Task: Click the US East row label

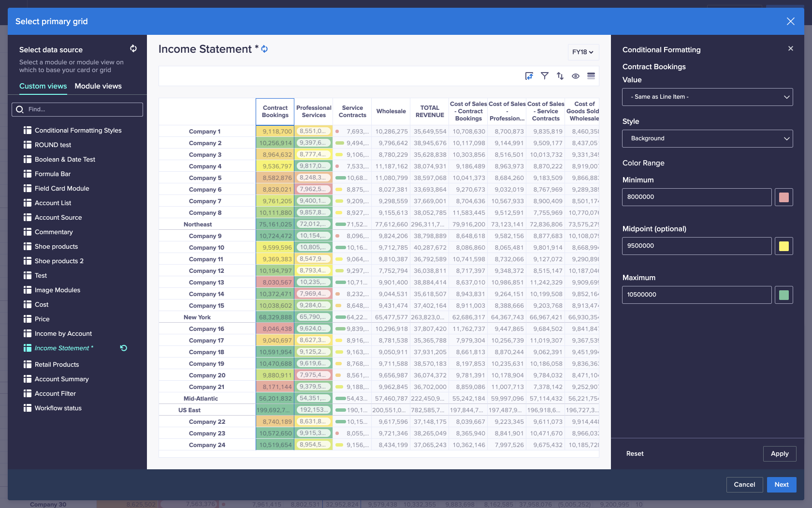Action: (189, 410)
